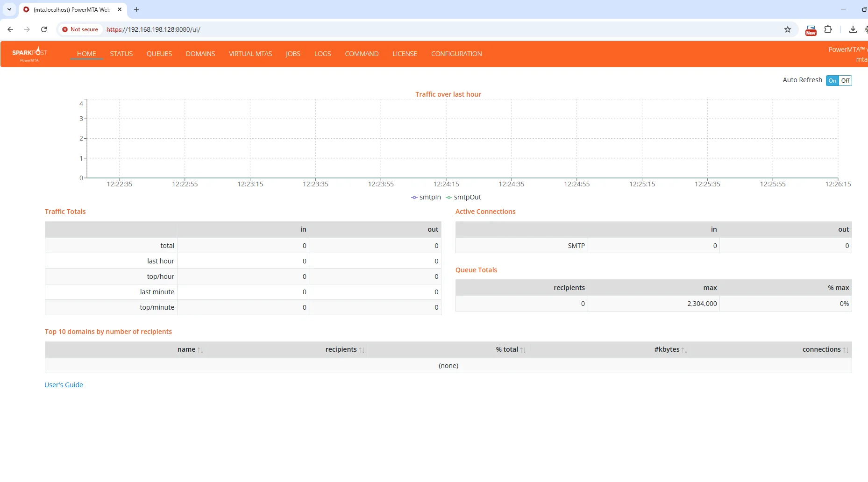This screenshot has width=868, height=482.
Task: Sort domains table by % total column
Action: pos(511,349)
